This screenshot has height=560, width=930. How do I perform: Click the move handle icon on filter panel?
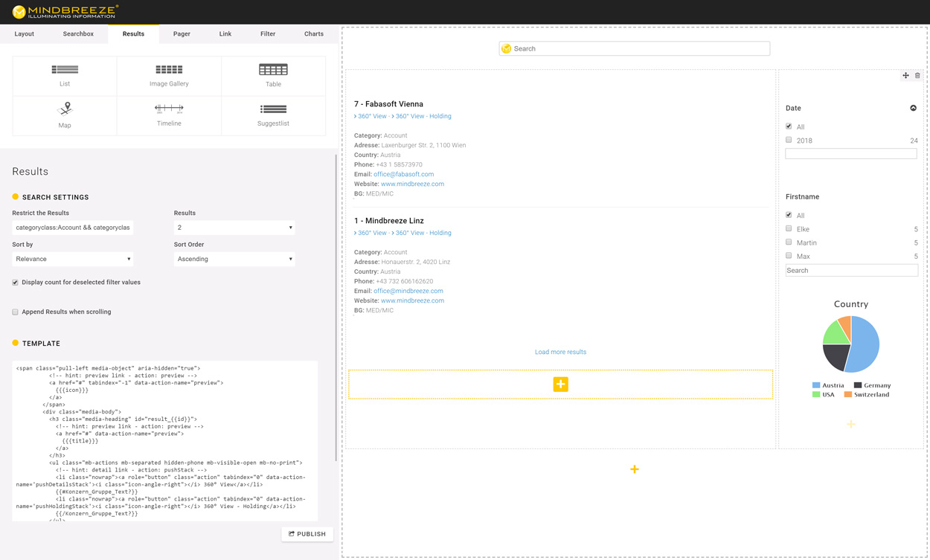click(905, 76)
